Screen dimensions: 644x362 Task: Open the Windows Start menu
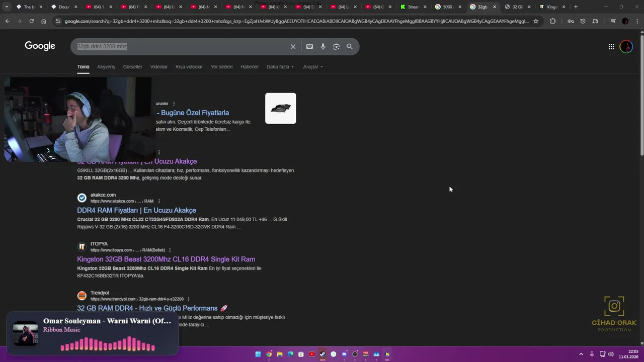pos(258,354)
